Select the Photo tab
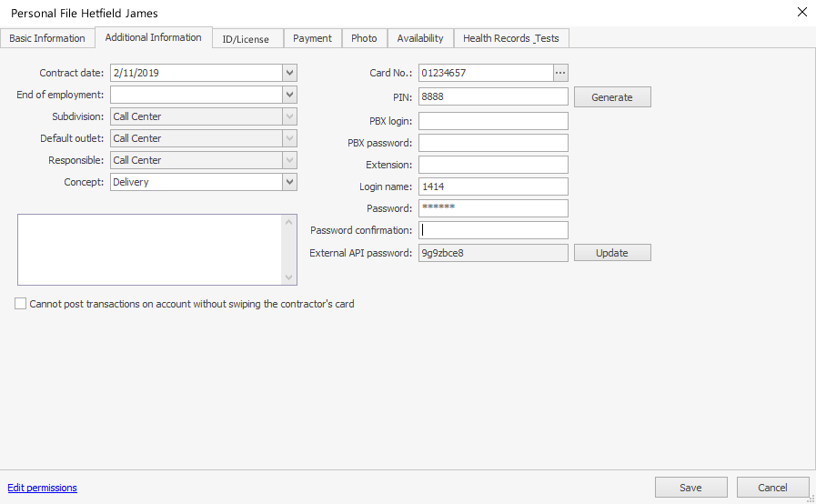The image size is (816, 504). point(364,38)
